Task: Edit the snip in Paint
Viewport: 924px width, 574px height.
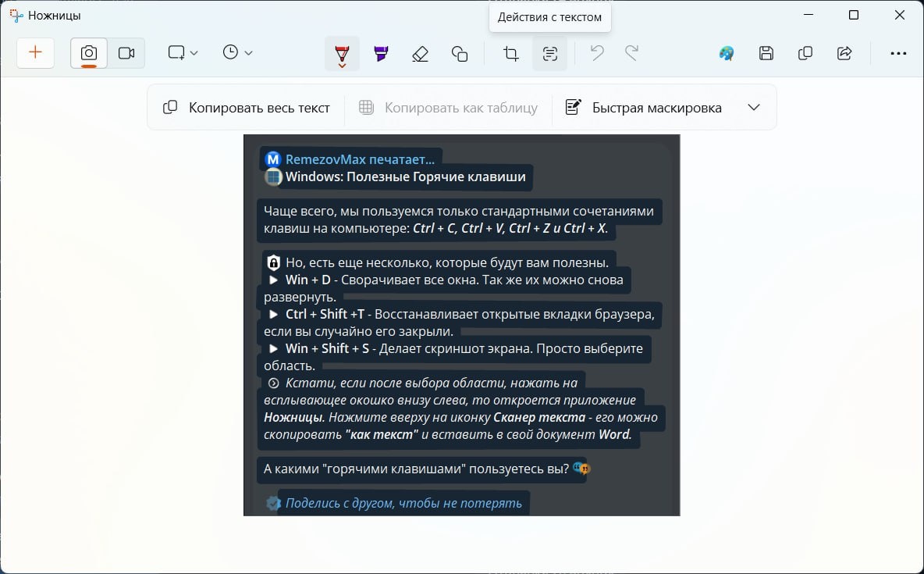Action: [x=727, y=54]
